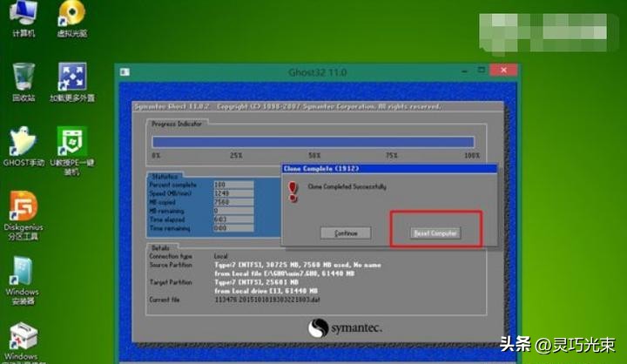Click the MB copied value 7560

tap(233, 202)
